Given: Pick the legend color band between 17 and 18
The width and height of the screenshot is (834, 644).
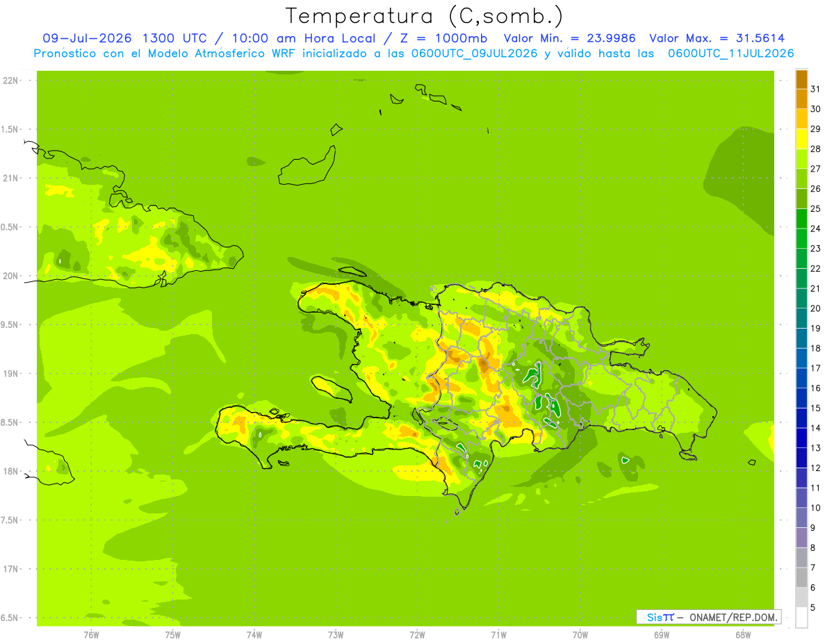Looking at the screenshot, I should (801, 358).
